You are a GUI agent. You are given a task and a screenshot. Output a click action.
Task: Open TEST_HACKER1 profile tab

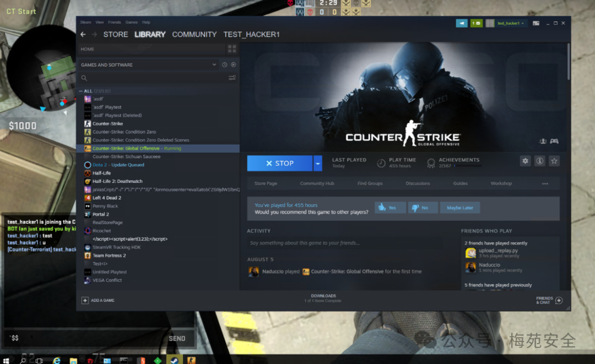pos(251,35)
